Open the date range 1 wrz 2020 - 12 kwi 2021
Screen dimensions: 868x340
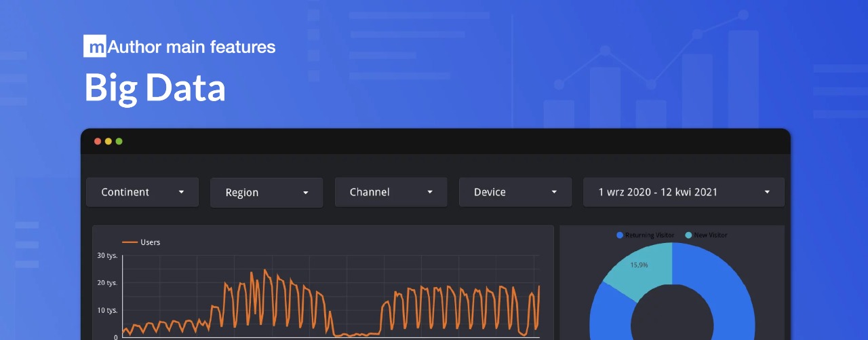(x=684, y=192)
